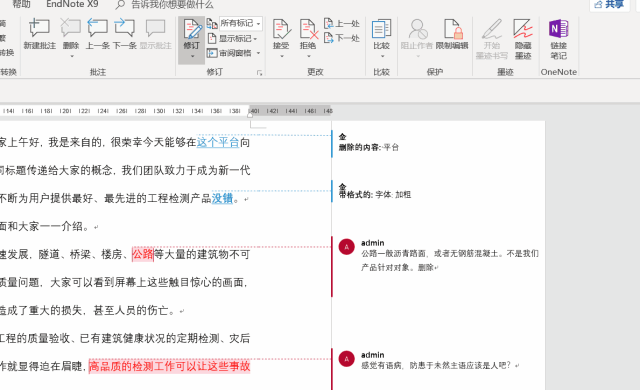The height and width of the screenshot is (390, 640).
Task: Click highlighted text 高品质的检测工作可以让这些事故
Action: [x=169, y=366]
